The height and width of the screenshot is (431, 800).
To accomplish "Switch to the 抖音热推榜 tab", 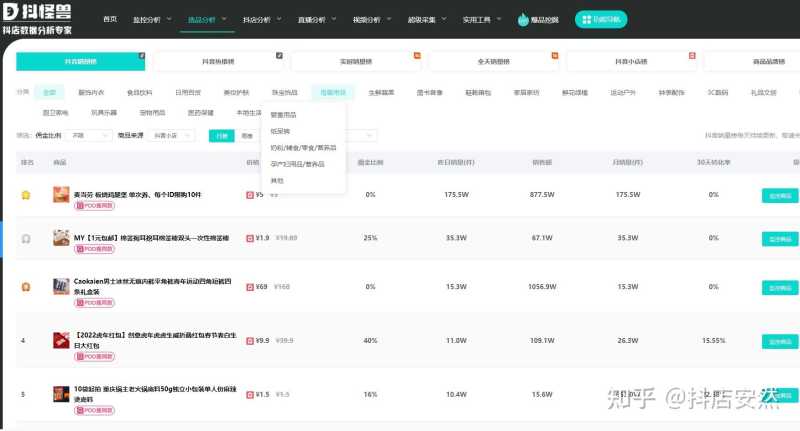I will (x=218, y=61).
